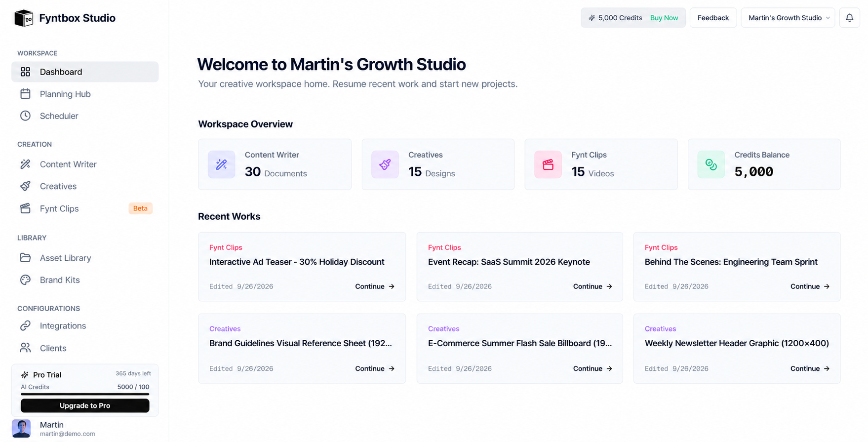Continue E-Commerce Summer Flash Sale Billboard
This screenshot has height=442, width=868.
(592, 368)
